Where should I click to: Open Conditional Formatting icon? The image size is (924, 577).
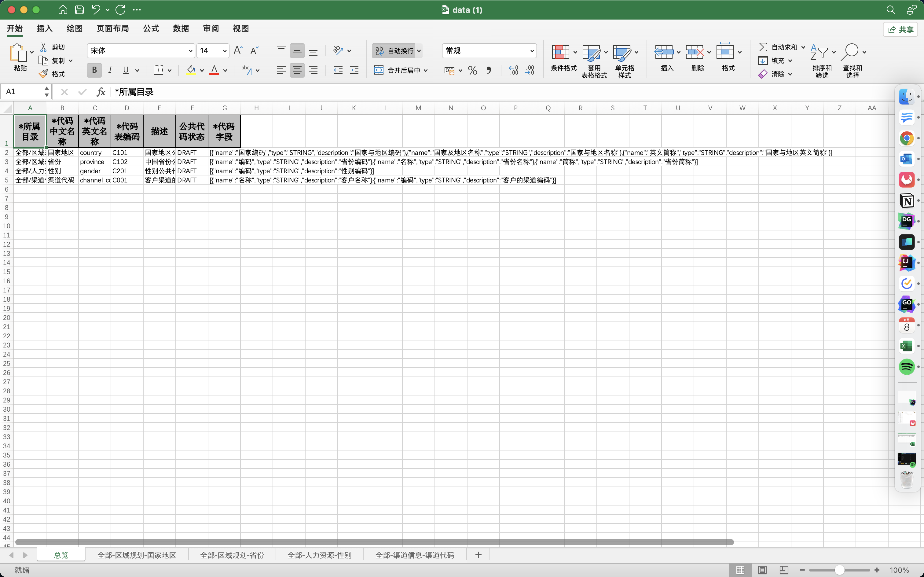click(560, 52)
